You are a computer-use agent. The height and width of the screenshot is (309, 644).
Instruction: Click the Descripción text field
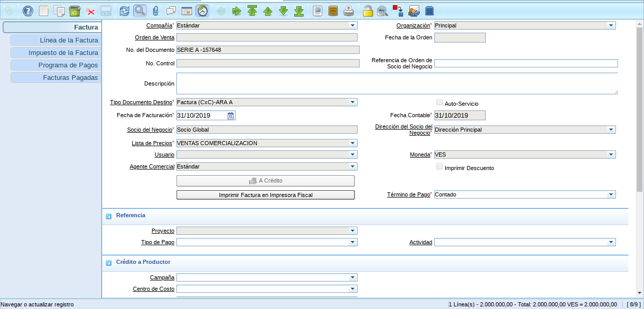(x=397, y=83)
